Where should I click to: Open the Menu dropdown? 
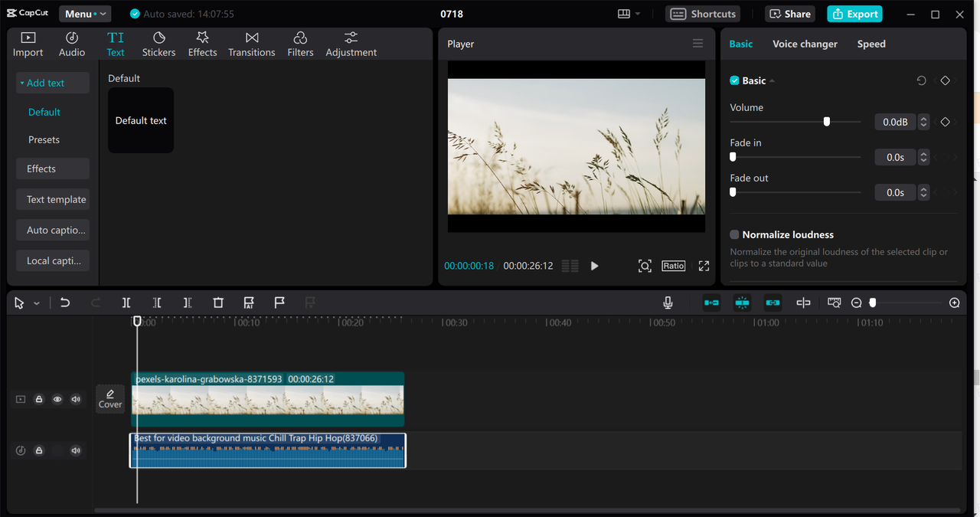tap(84, 14)
